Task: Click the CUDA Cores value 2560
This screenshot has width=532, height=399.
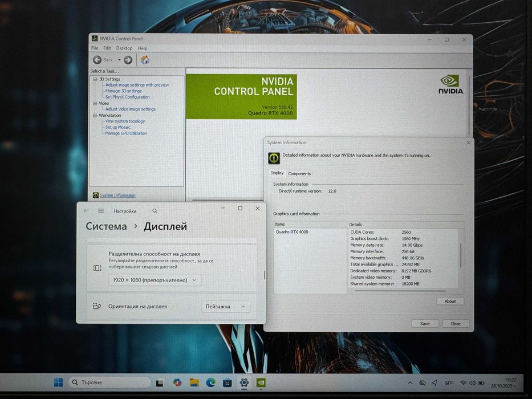Action: [x=406, y=233]
